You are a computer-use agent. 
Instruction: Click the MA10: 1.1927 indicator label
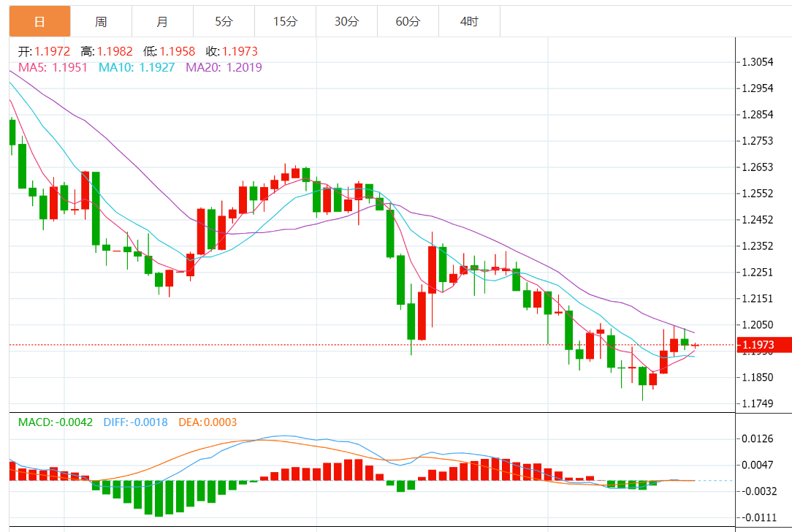click(x=137, y=68)
